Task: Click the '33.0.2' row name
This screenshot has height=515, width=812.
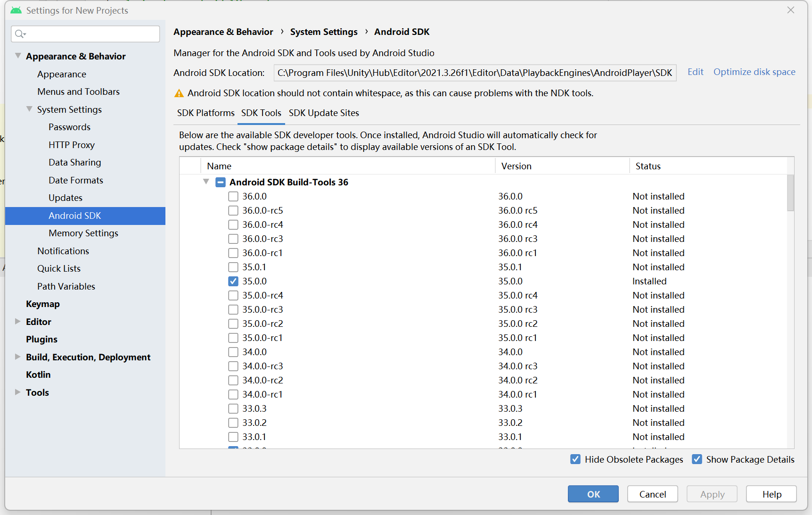Action: 254,423
